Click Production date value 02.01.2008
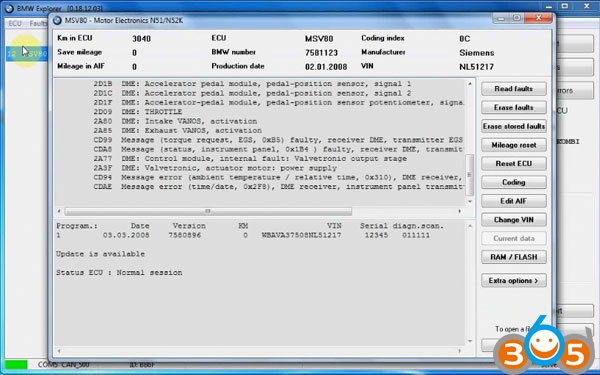The image size is (600, 375). coord(326,67)
